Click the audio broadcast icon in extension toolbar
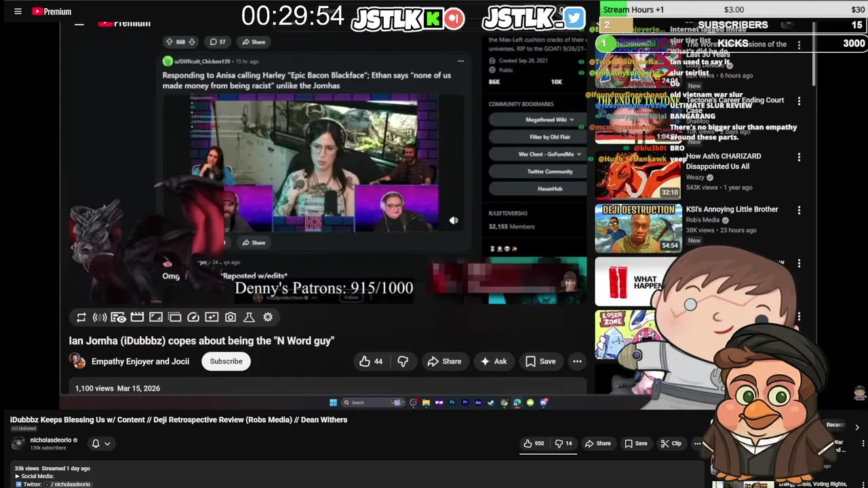 coord(100,317)
